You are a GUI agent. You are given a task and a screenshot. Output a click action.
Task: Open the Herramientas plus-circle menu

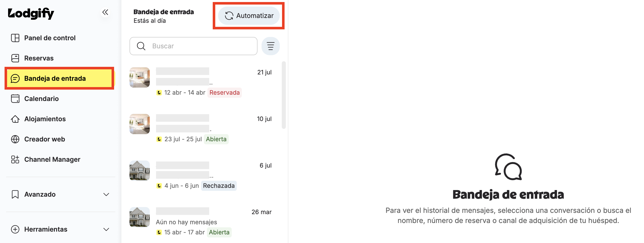(x=15, y=229)
